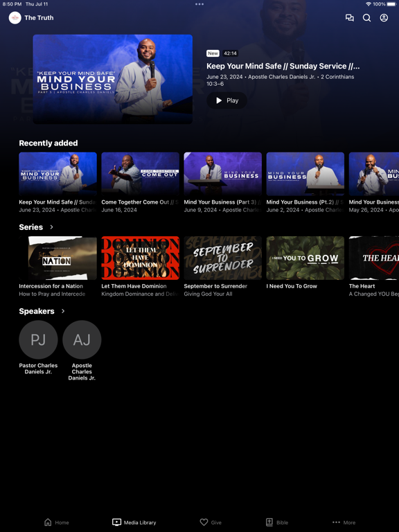399x532 pixels.
Task: Tap 'June 16, 2024' date text
Action: tap(119, 210)
